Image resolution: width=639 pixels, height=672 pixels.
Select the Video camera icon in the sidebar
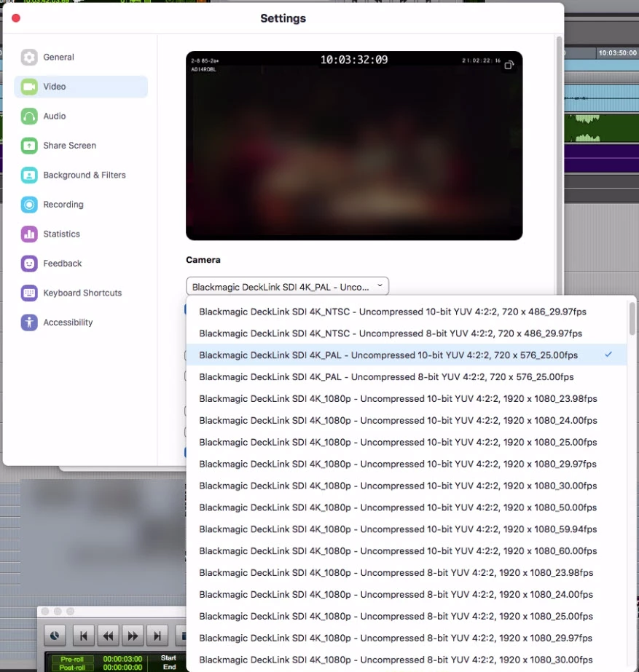point(29,87)
